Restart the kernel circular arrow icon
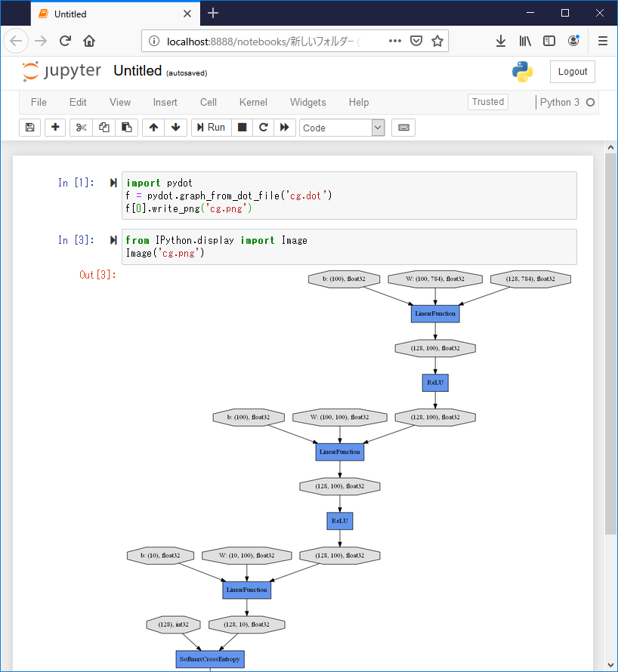The width and height of the screenshot is (618, 672). 264,128
